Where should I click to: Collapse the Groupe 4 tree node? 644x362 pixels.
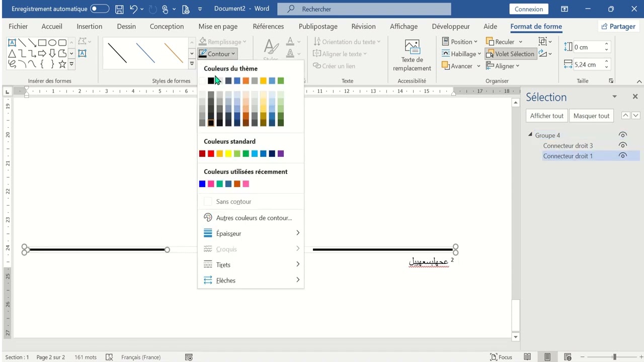[530, 135]
